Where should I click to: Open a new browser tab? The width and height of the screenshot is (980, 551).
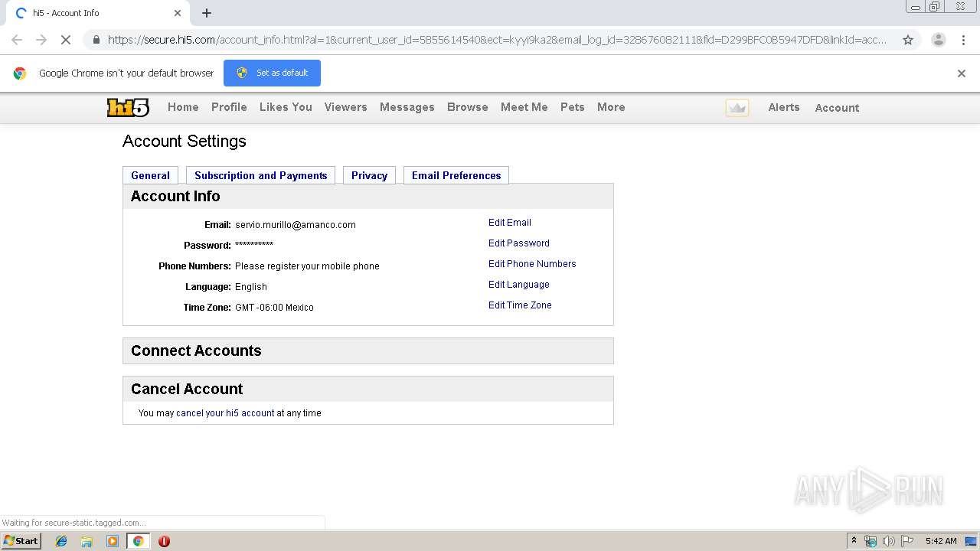(207, 13)
